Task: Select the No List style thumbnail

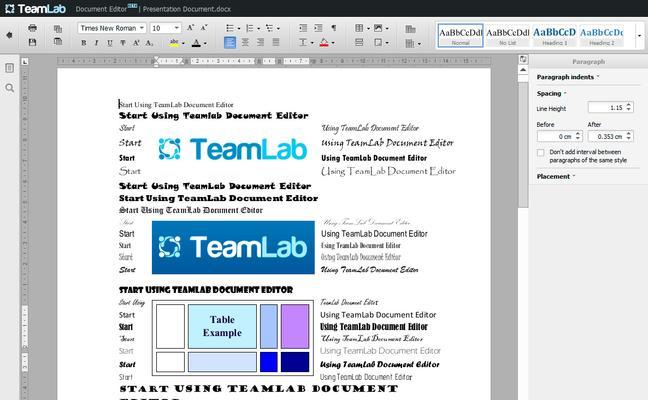Action: coord(507,36)
